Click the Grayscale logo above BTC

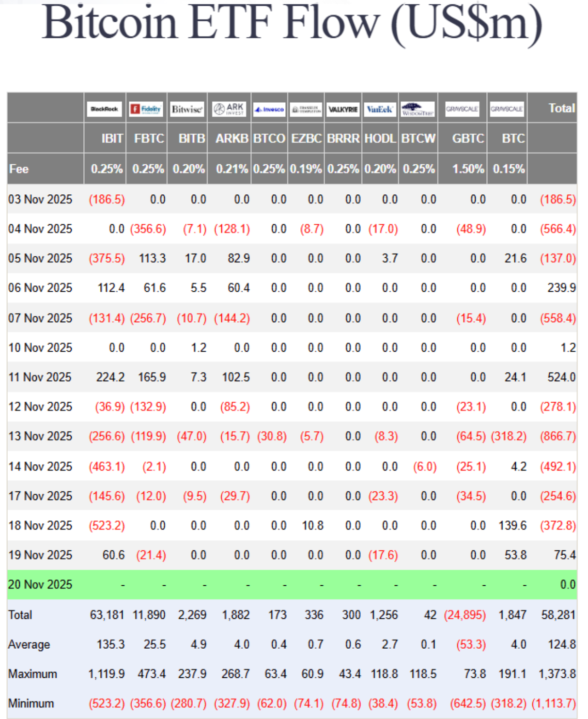click(507, 109)
